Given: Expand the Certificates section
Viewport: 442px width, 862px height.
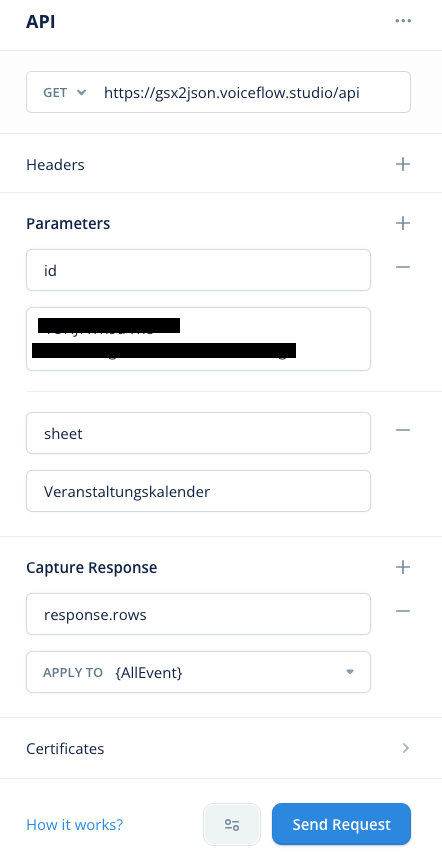Looking at the screenshot, I should point(220,748).
